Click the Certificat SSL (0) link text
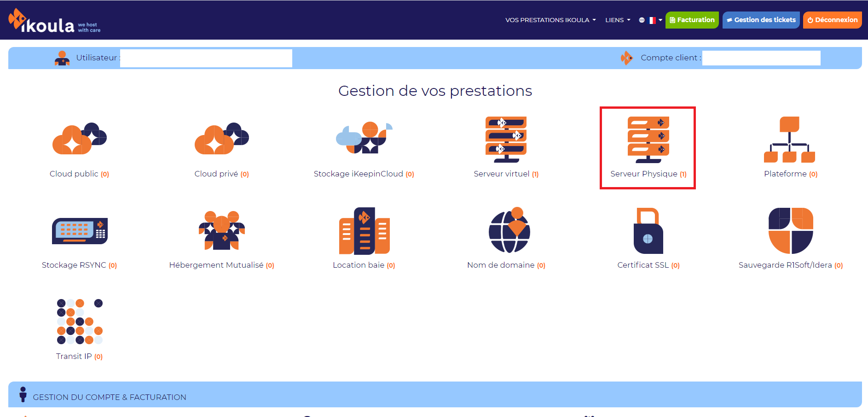This screenshot has width=868, height=417. coord(648,265)
